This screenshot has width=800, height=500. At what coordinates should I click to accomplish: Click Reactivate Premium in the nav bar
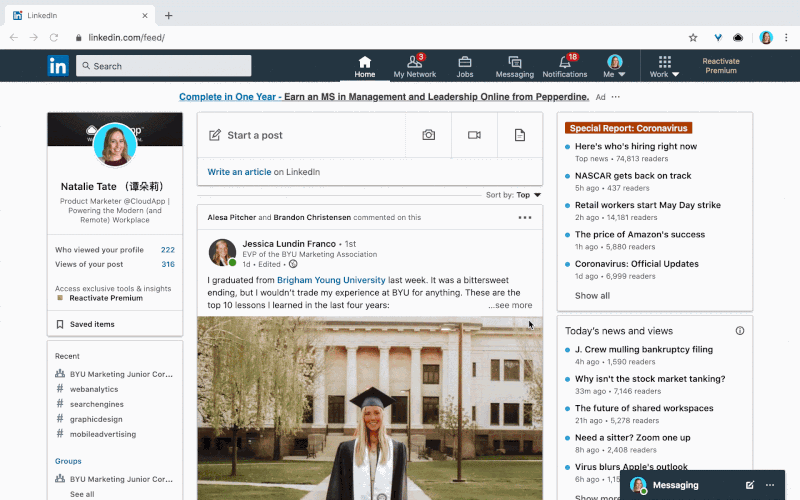pyautogui.click(x=720, y=66)
